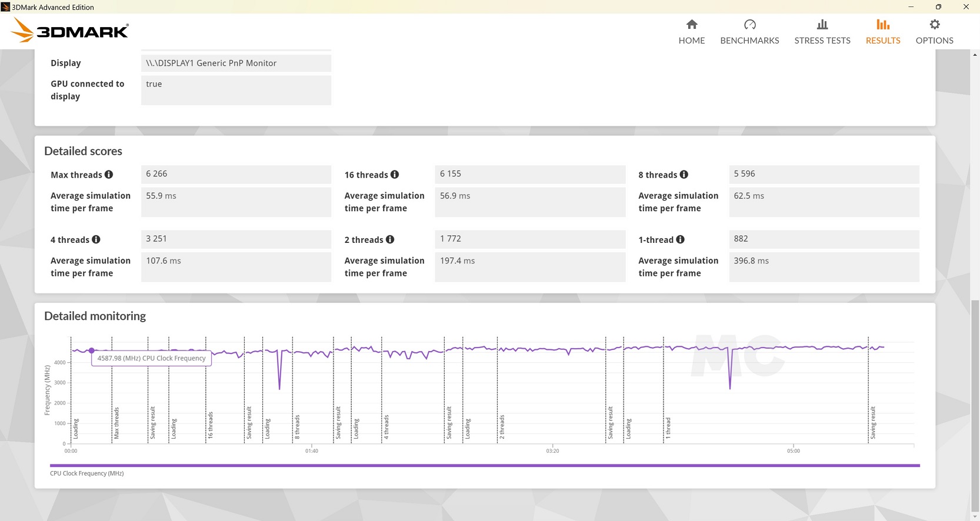This screenshot has width=980, height=521.
Task: Click the 8 threads info icon
Action: point(684,175)
